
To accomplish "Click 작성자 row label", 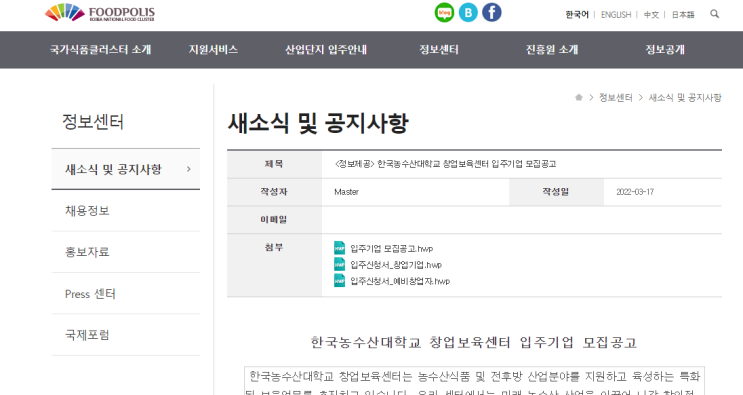I will coord(274,192).
